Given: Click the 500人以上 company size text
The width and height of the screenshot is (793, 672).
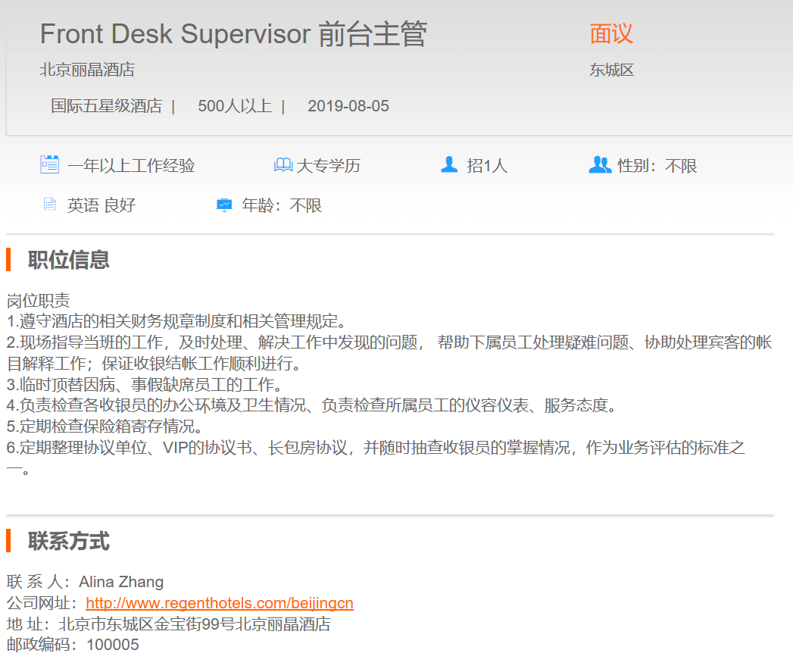Looking at the screenshot, I should (x=235, y=106).
